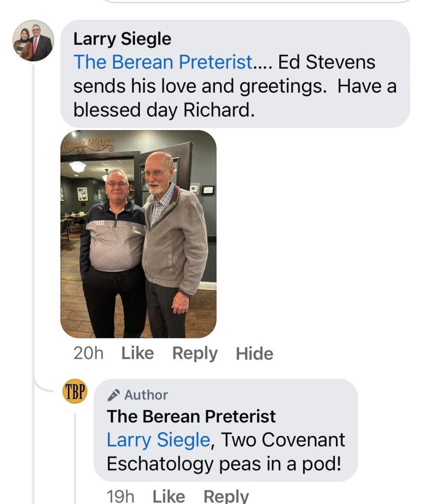This screenshot has height=504, width=431.
Task: Click the 20h timestamp
Action: [x=88, y=353]
